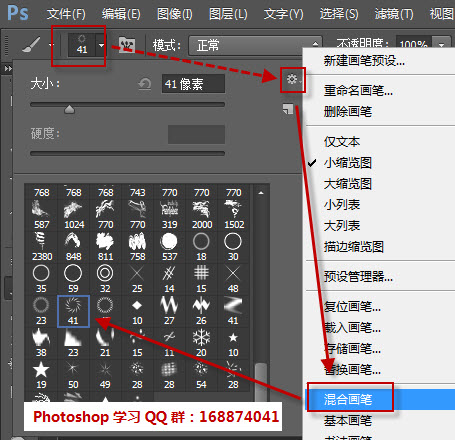The height and width of the screenshot is (440, 455).
Task: Select the starburst brush 49
Action: (105, 375)
